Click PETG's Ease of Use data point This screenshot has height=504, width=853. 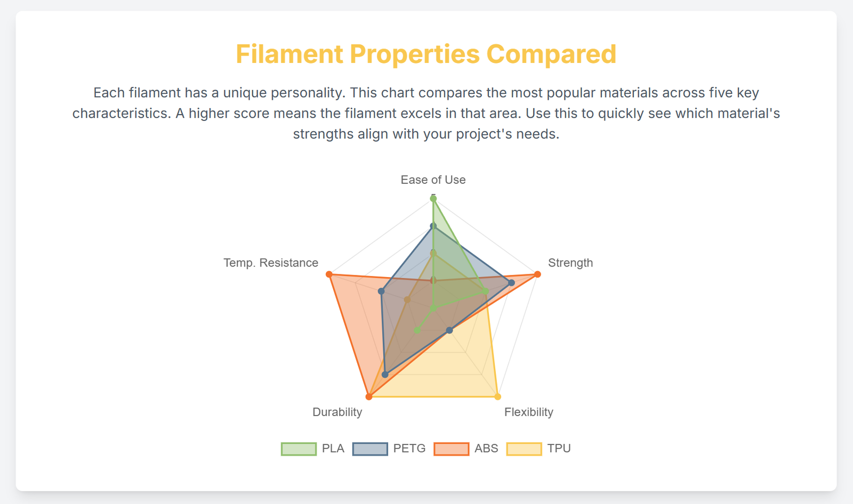(433, 226)
